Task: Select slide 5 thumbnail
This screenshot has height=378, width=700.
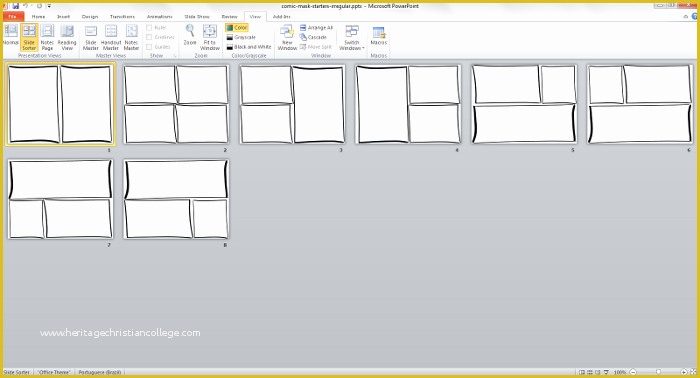Action: [x=525, y=104]
